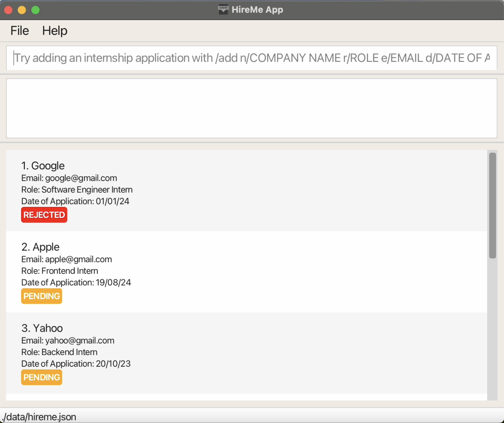Viewport: 504px width, 423px height.
Task: Select the 2. Apple entry title
Action: 40,247
